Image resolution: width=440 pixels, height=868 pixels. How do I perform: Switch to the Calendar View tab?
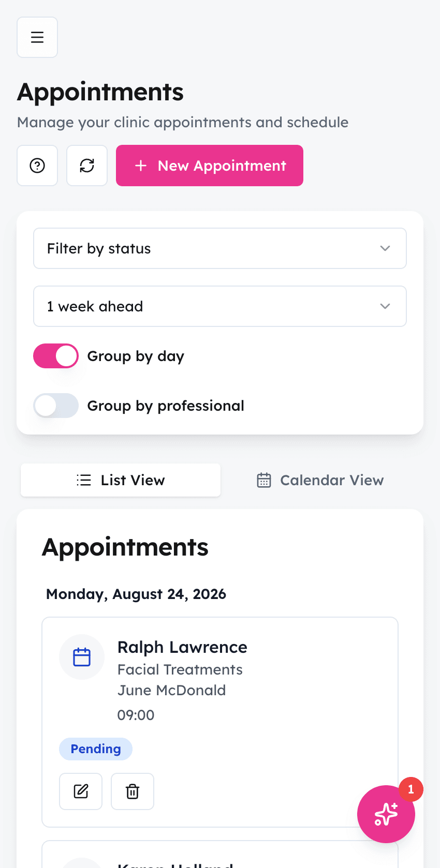[x=320, y=480]
